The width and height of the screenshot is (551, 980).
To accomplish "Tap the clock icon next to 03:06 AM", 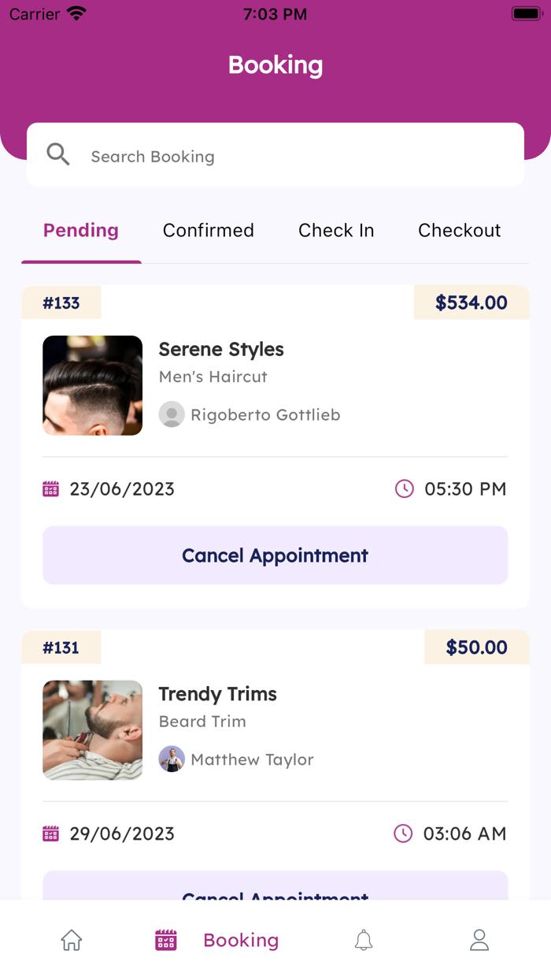I will pyautogui.click(x=404, y=833).
